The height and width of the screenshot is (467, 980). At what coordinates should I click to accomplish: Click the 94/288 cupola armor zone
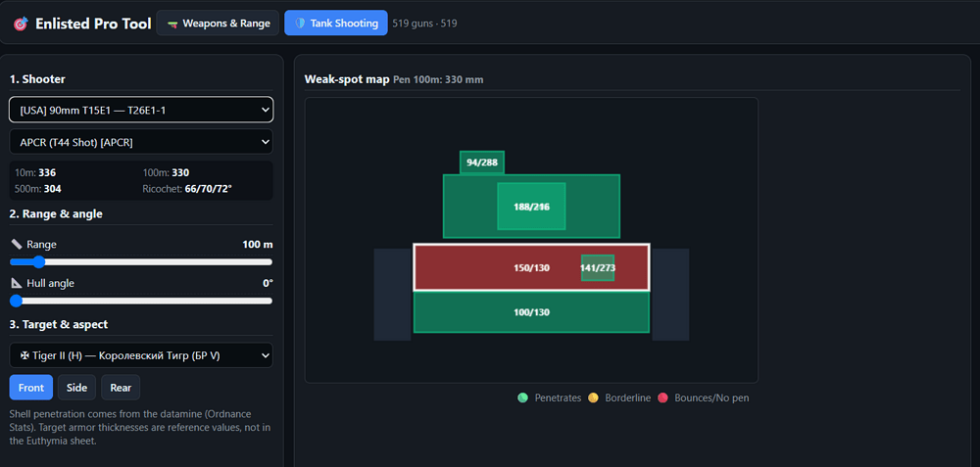(x=482, y=163)
